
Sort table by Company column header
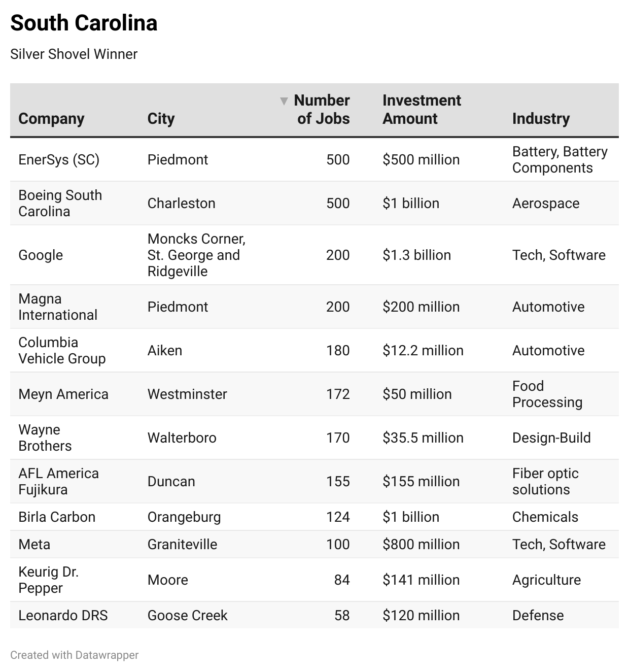click(51, 118)
